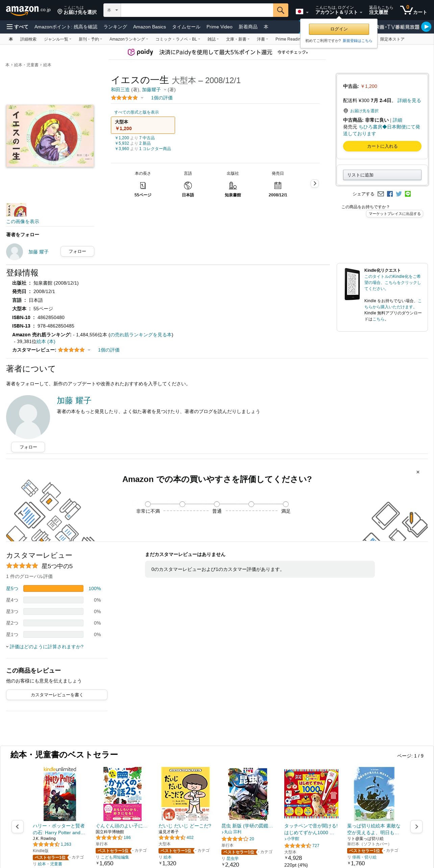Share on Twitter bird icon
Screen dimensions: 434x868
pyautogui.click(x=399, y=194)
